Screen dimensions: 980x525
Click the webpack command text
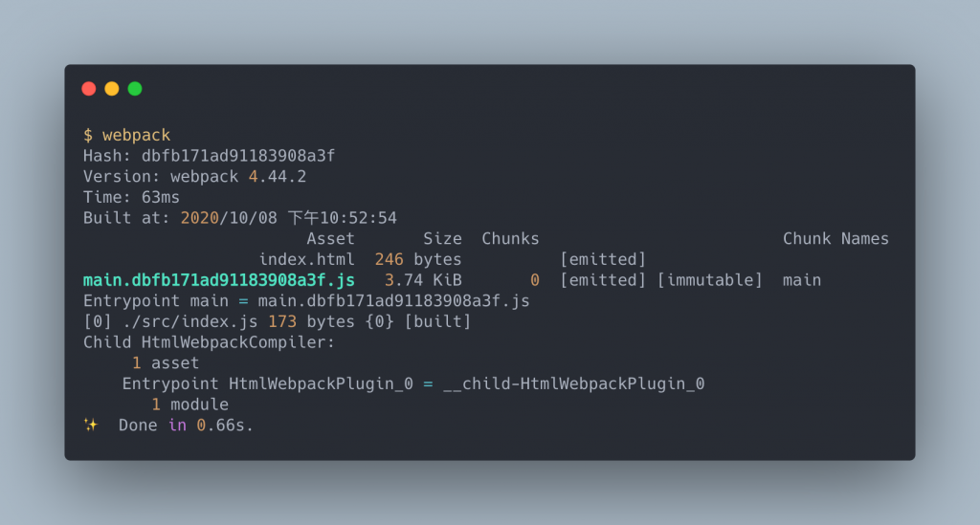point(136,135)
